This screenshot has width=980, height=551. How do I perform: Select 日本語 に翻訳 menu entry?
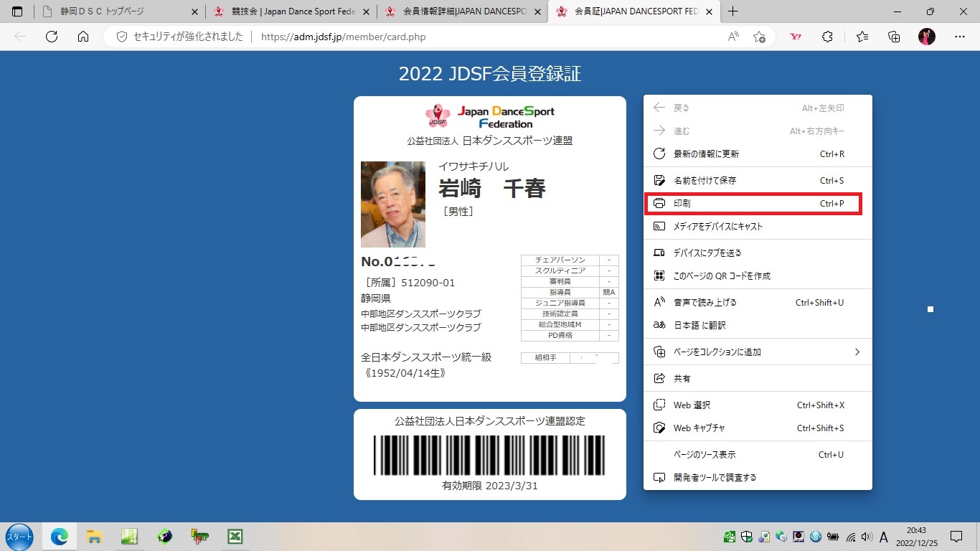[x=758, y=325]
